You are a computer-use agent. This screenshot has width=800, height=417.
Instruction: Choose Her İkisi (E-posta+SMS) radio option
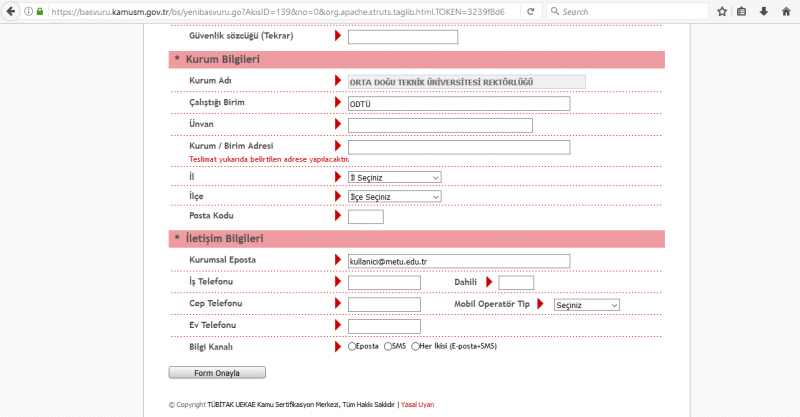(415, 347)
